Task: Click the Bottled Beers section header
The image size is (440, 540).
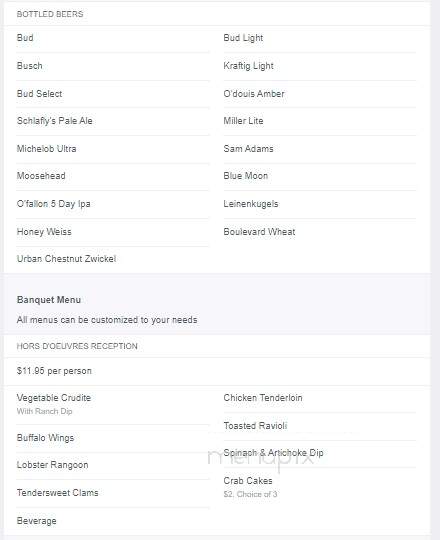Action: pyautogui.click(x=50, y=14)
